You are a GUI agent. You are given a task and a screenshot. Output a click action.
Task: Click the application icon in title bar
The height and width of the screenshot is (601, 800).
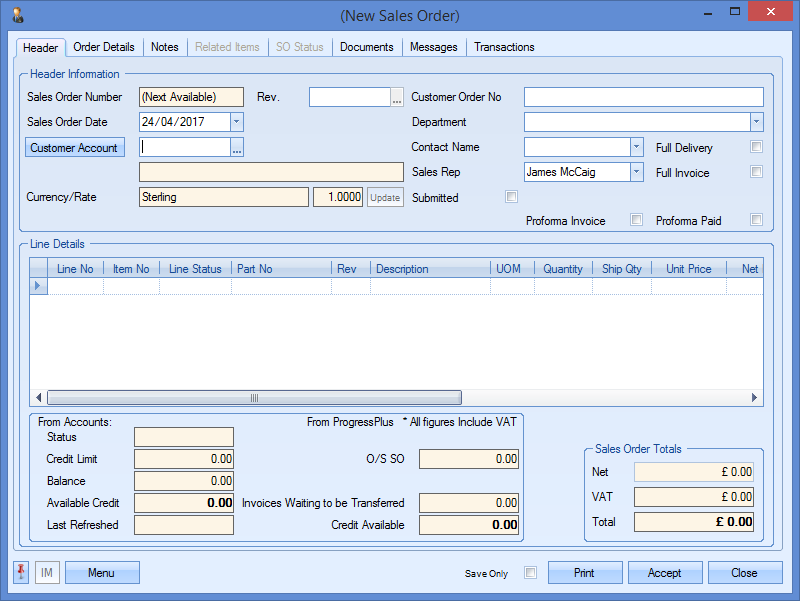click(x=17, y=15)
